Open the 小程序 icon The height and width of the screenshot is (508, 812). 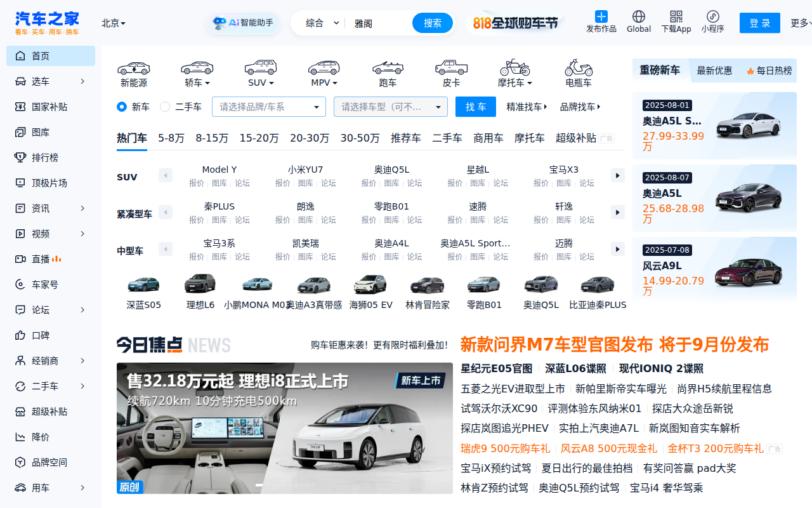click(712, 17)
